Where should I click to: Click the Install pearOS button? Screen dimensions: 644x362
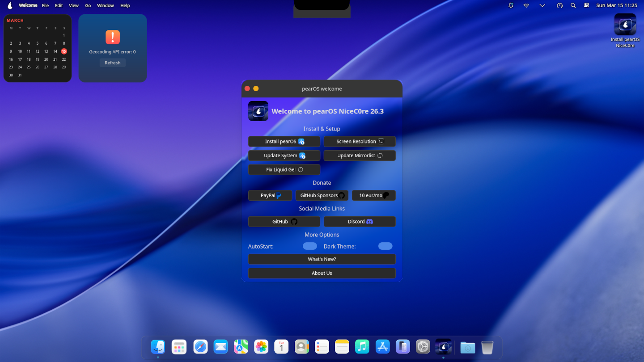coord(284,142)
